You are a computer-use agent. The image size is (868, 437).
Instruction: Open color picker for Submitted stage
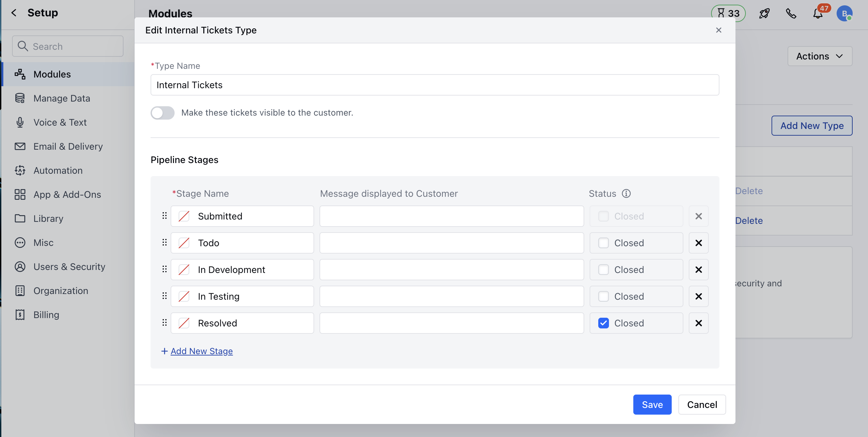click(184, 216)
